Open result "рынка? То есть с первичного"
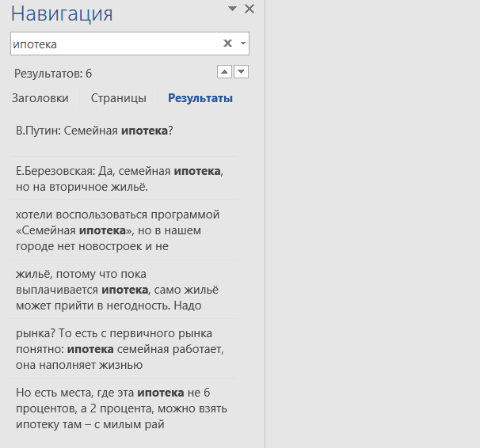This screenshot has height=448, width=480. pyautogui.click(x=119, y=348)
